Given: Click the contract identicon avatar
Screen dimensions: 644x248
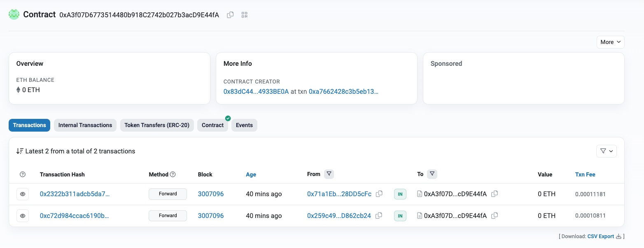Looking at the screenshot, I should coord(14,14).
